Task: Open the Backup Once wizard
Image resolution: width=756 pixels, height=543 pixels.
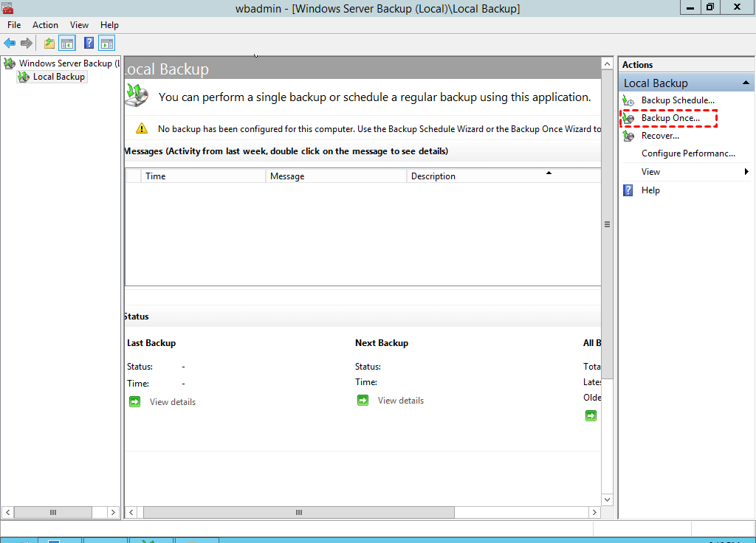Action: pyautogui.click(x=670, y=118)
